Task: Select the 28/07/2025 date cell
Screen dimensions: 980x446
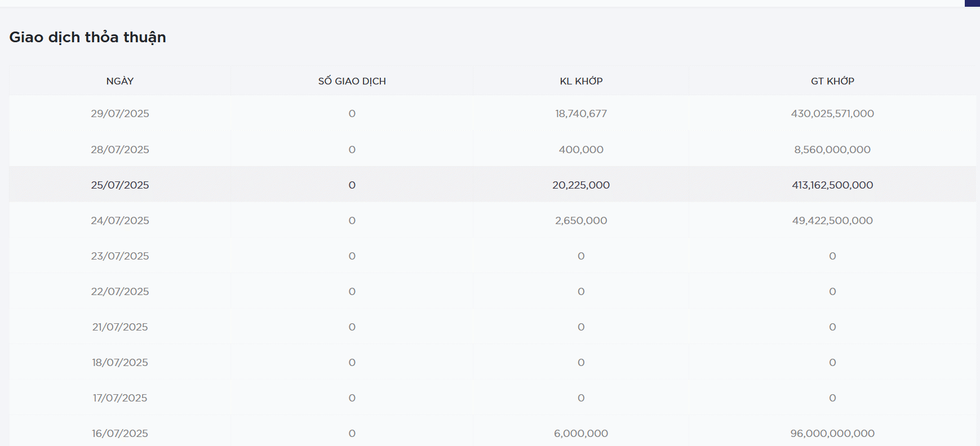Action: pyautogui.click(x=120, y=150)
